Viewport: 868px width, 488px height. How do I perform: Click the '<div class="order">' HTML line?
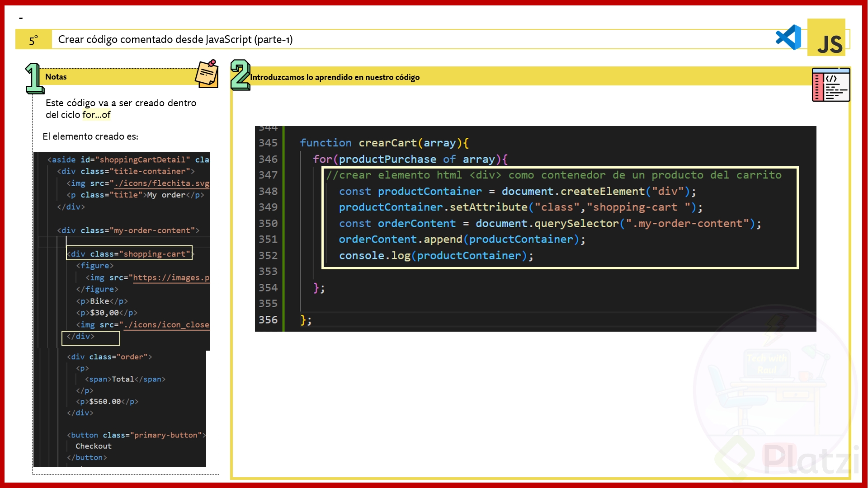[x=109, y=357]
